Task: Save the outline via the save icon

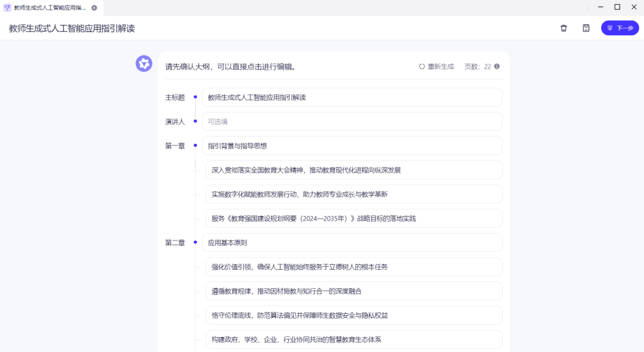Action: point(586,28)
